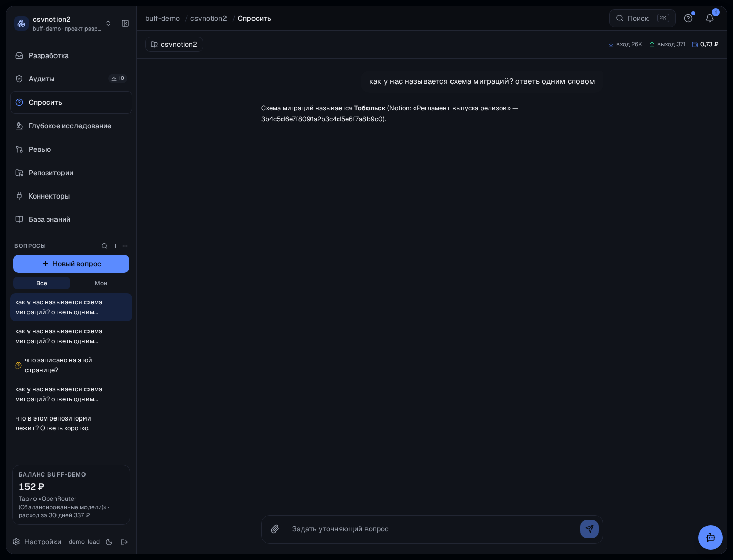Open the help question mark icon
733x560 pixels.
688,18
